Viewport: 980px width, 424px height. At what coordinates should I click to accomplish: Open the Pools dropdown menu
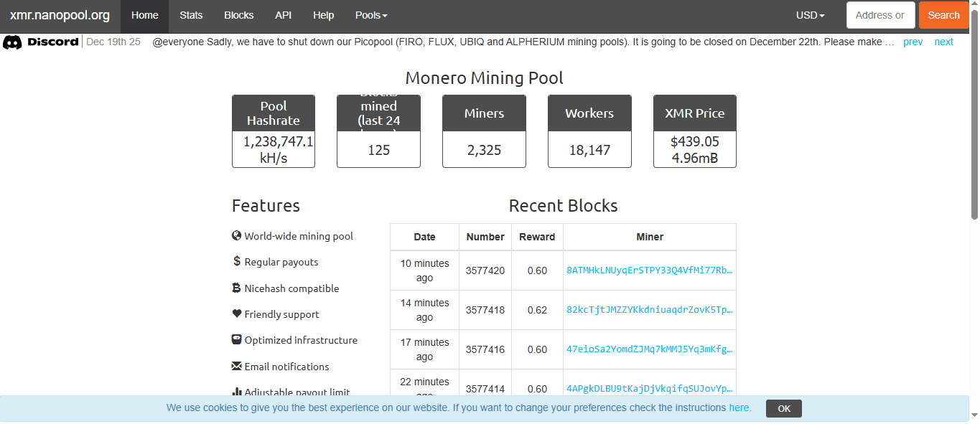pos(371,15)
